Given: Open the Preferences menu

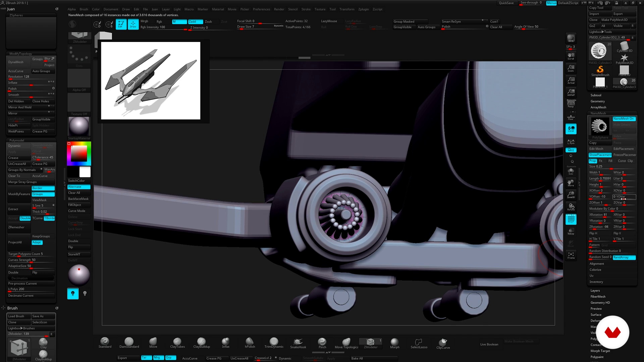Looking at the screenshot, I should tap(262, 9).
